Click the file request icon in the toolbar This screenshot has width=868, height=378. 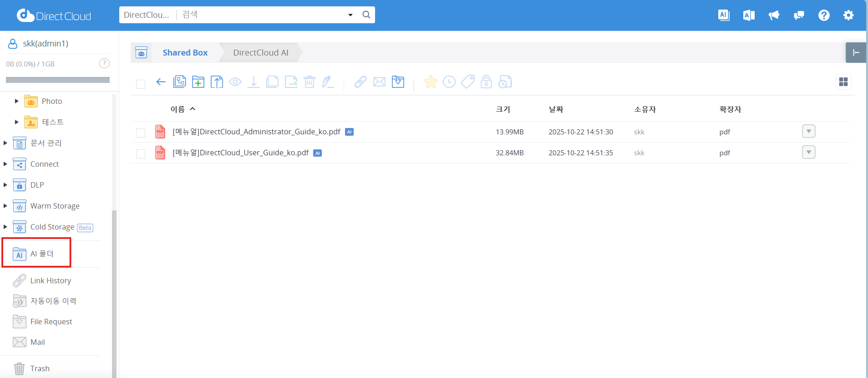[398, 82]
